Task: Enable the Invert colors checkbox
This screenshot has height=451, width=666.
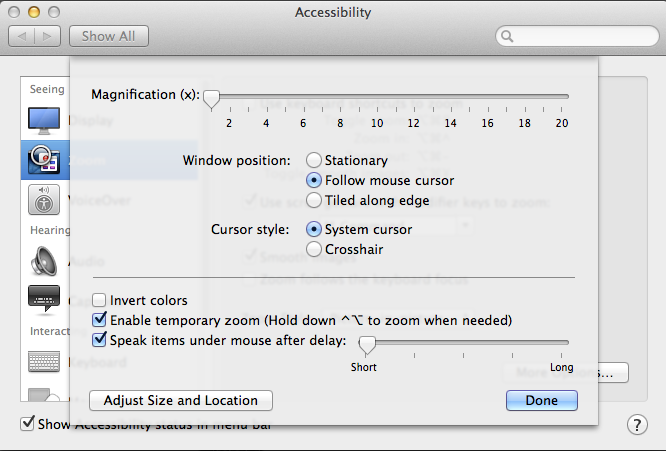Action: pyautogui.click(x=99, y=300)
